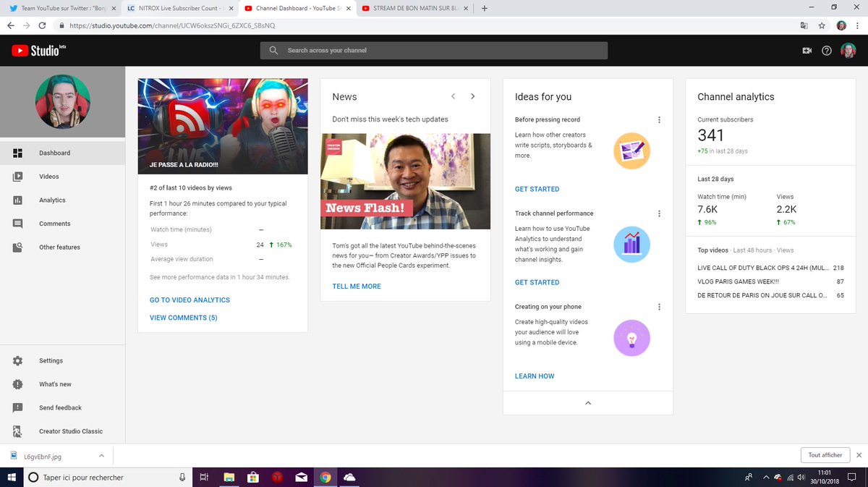
Task: Collapse the Ideas for you card
Action: pyautogui.click(x=588, y=403)
